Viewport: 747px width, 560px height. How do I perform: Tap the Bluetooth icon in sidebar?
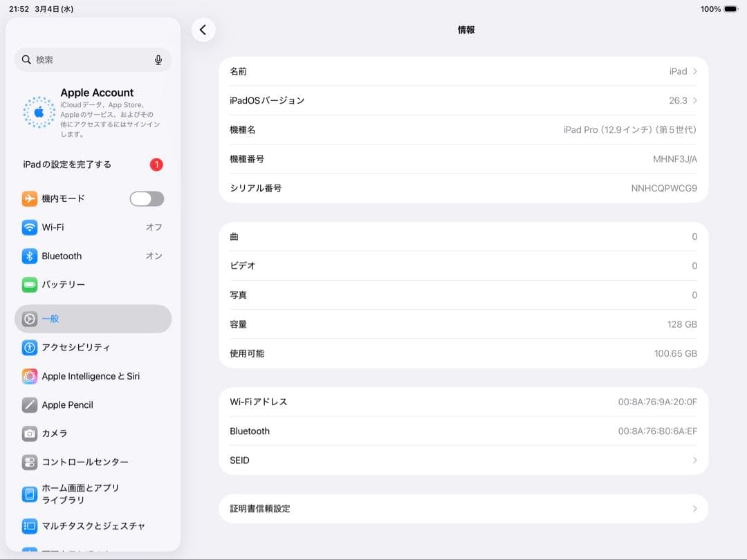click(x=30, y=256)
